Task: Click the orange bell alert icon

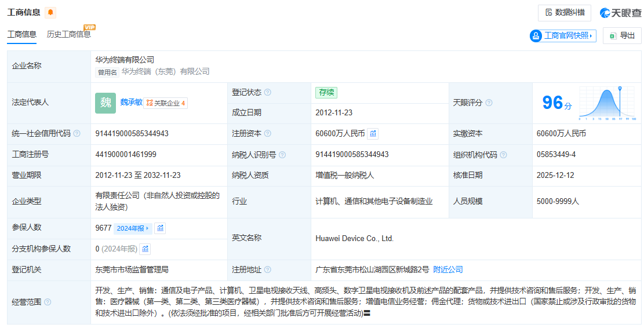Action: pyautogui.click(x=50, y=13)
